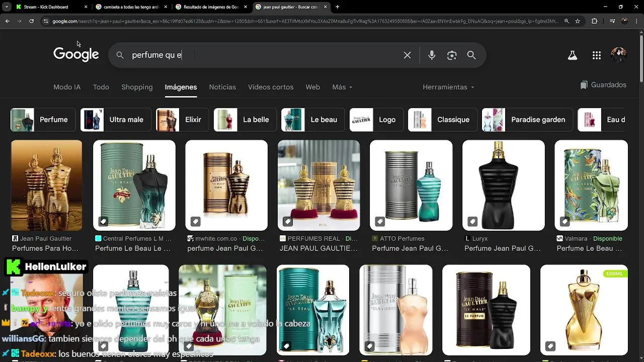
Task: Search by image with Google Lens
Action: click(x=452, y=55)
